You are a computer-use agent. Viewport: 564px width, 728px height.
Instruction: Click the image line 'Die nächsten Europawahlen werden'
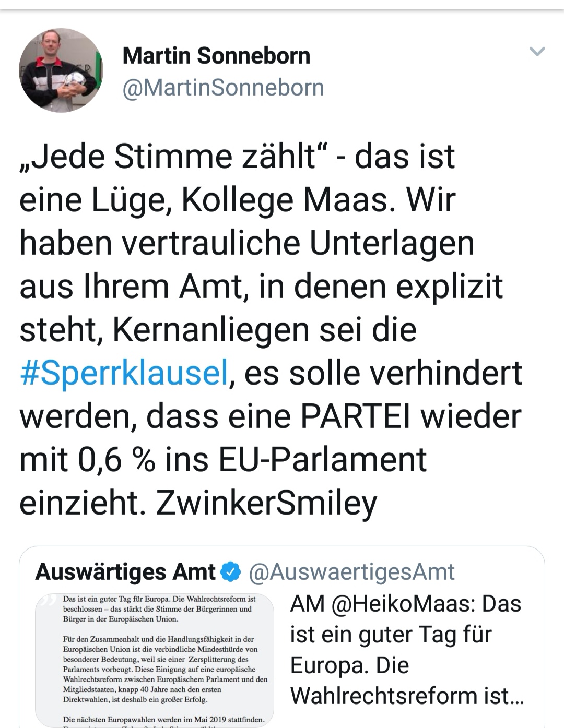coord(163,719)
